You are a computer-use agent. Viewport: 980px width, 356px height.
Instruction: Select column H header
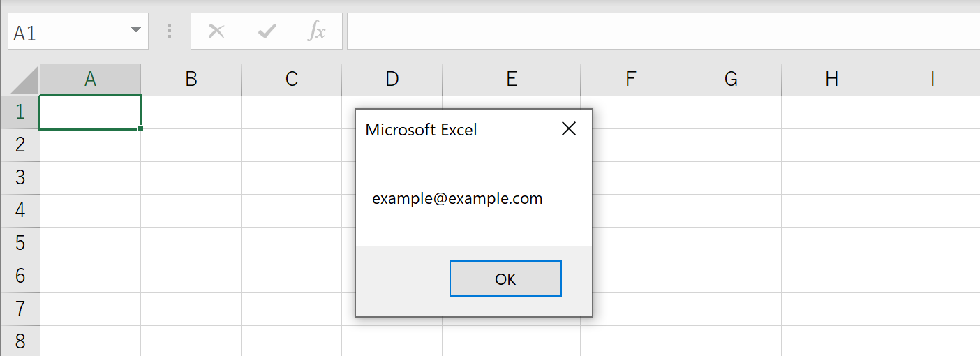pyautogui.click(x=831, y=80)
